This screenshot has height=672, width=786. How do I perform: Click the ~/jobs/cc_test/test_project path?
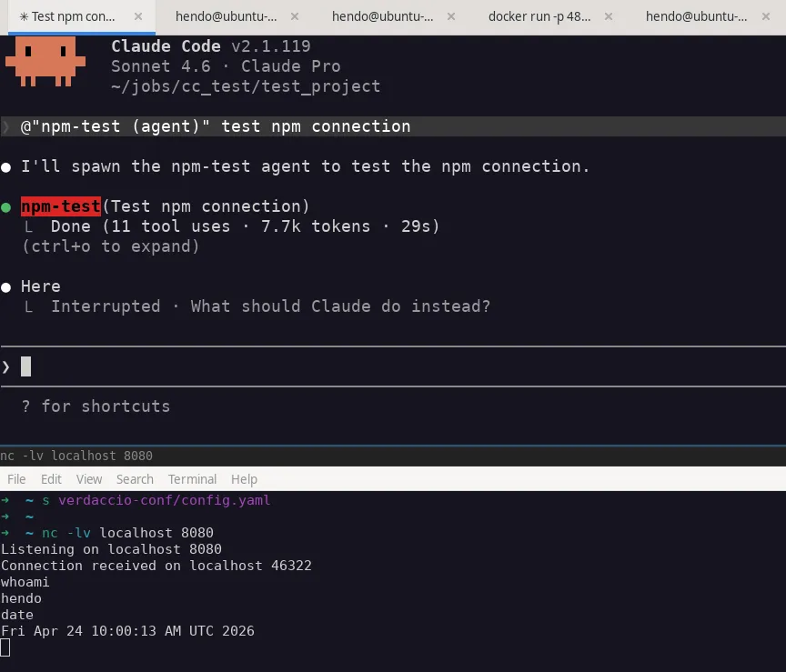(x=246, y=86)
